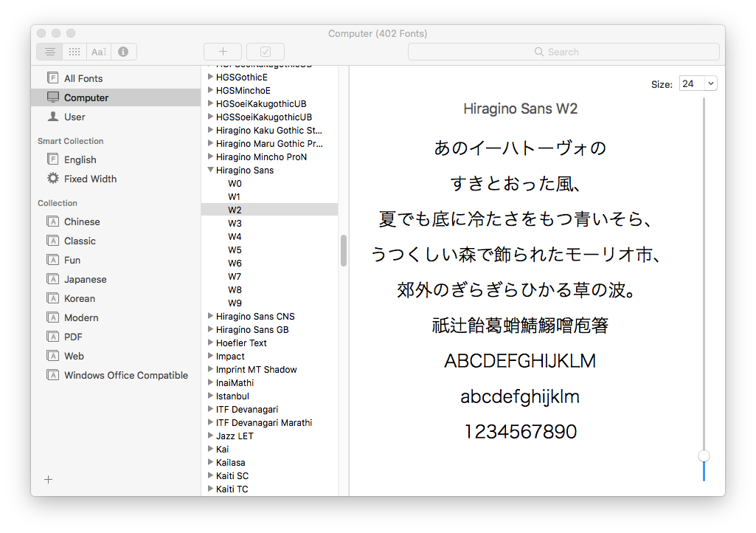Select the Hiragino Sans GB font
Image resolution: width=756 pixels, height=533 pixels.
tap(269, 330)
